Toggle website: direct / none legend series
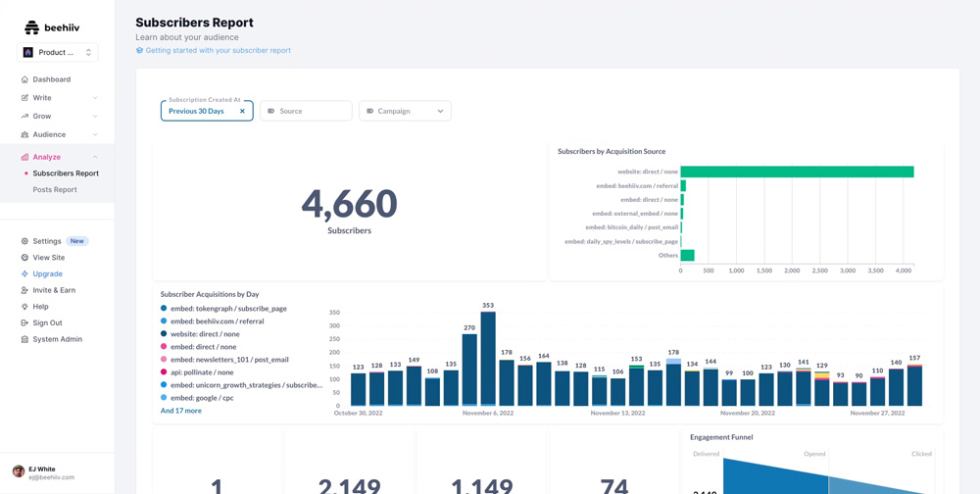Viewport: 980px width, 494px height. coord(204,334)
